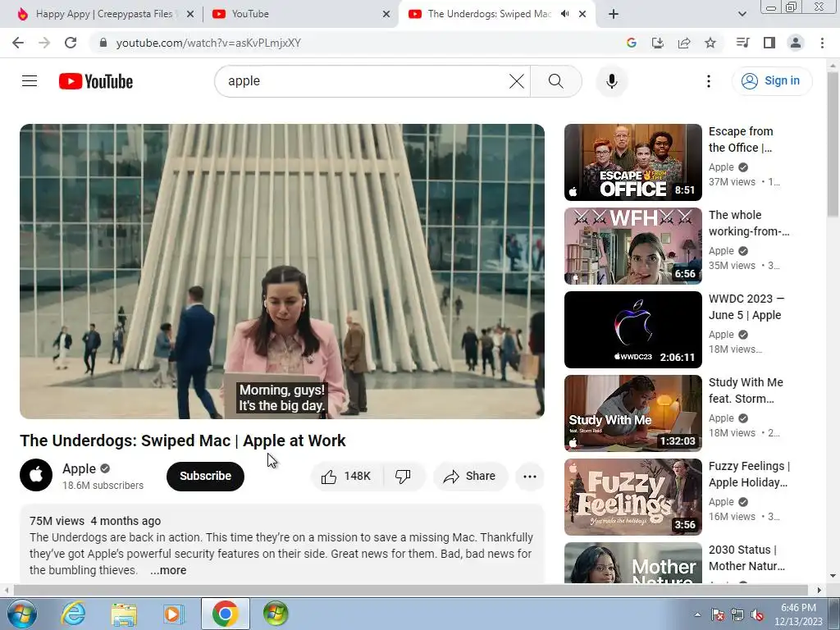Click 'The whole working-from-...' title
This screenshot has height=630, width=840.
(749, 223)
